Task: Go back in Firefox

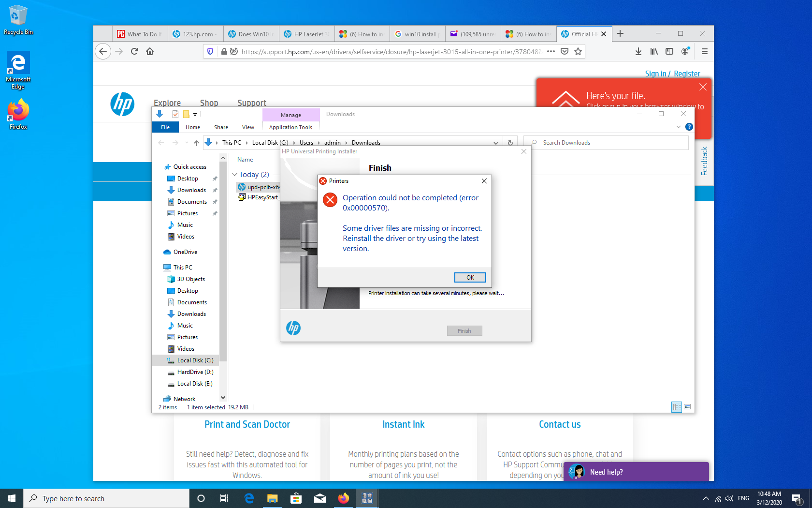Action: click(x=103, y=51)
